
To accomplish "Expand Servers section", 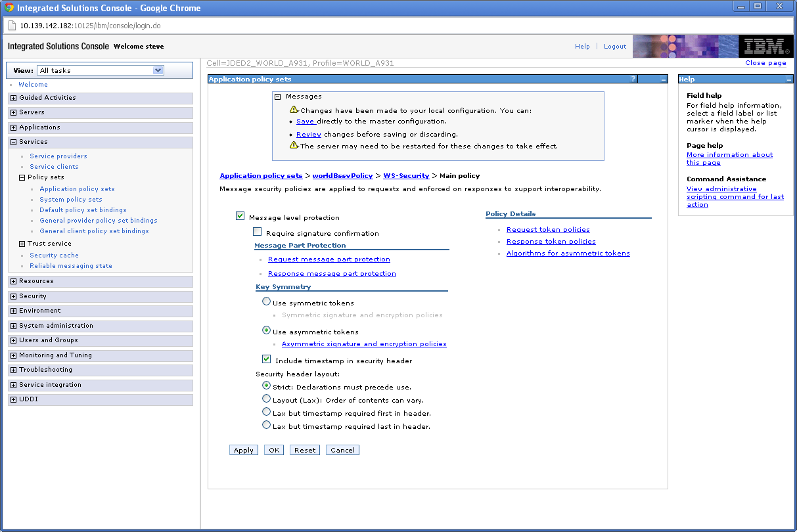I will tap(13, 112).
